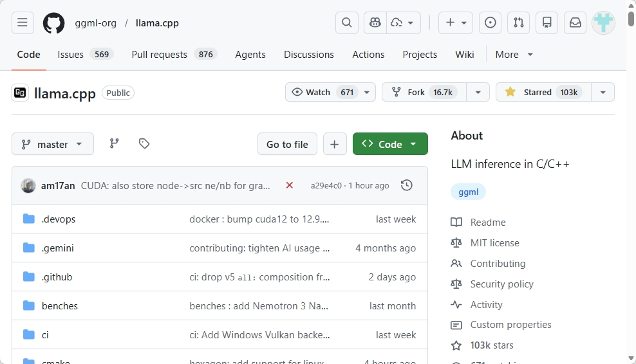This screenshot has height=364, width=636.
Task: Open the MIT license link
Action: click(x=494, y=243)
